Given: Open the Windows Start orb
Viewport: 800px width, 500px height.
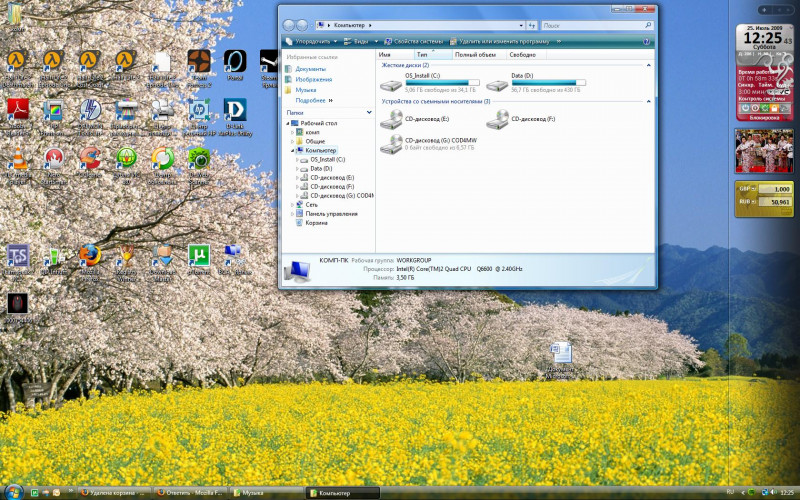Looking at the screenshot, I should 13,492.
